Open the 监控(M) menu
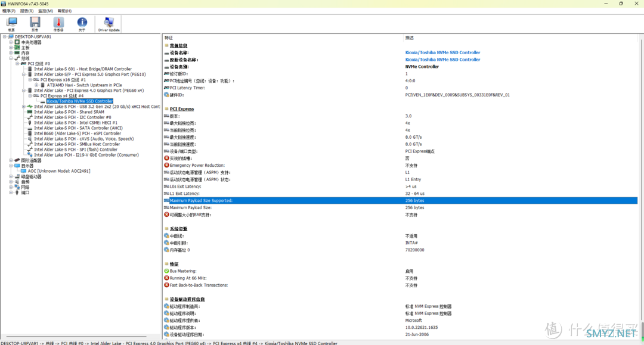The image size is (644, 345). pyautogui.click(x=45, y=11)
